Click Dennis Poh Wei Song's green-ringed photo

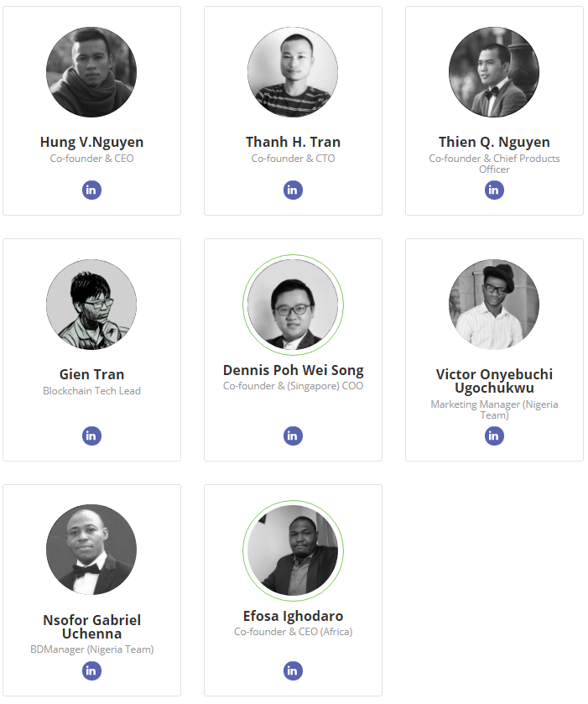coord(293,305)
